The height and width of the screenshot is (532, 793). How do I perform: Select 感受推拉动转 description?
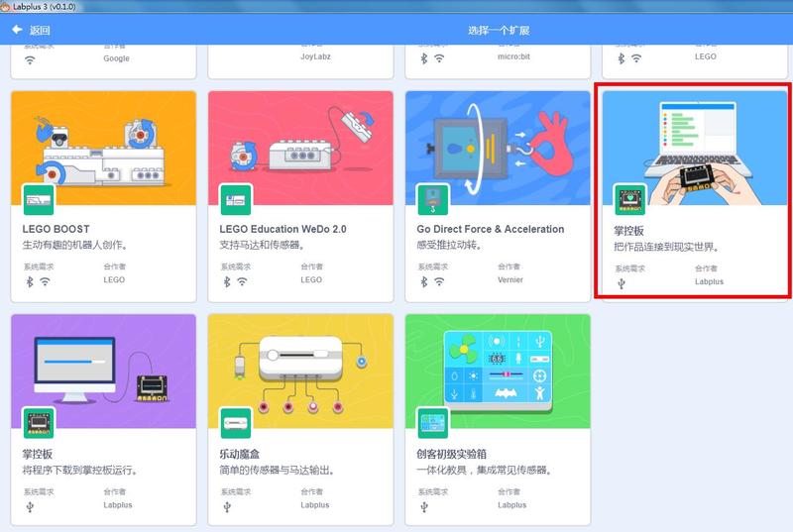[449, 245]
